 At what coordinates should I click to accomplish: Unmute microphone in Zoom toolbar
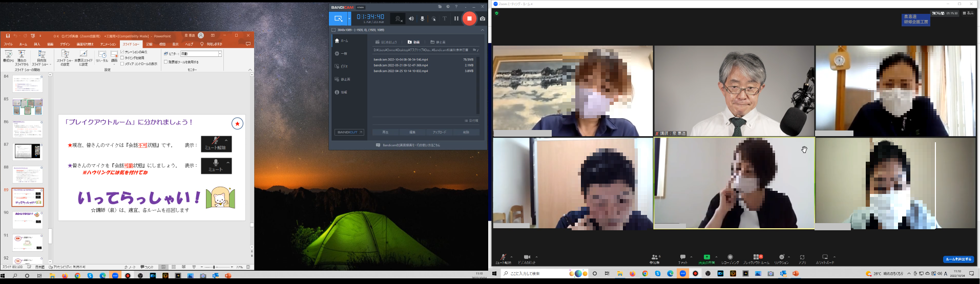[503, 259]
